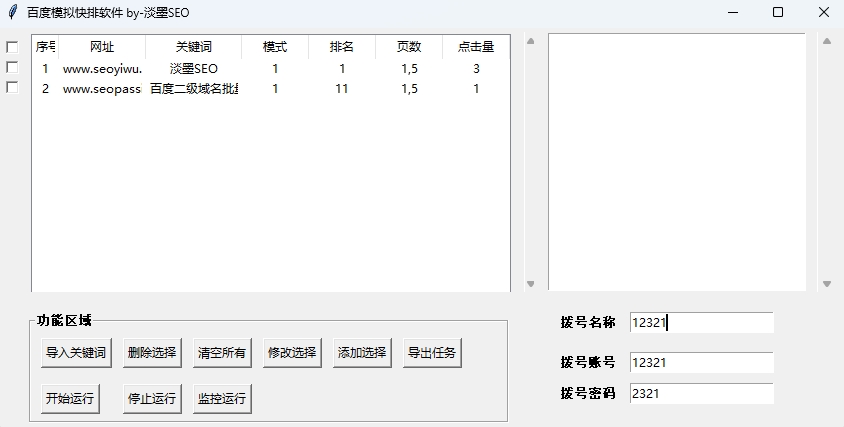Minimize the 百度模拟快排软件 window
The width and height of the screenshot is (844, 427).
pos(733,12)
